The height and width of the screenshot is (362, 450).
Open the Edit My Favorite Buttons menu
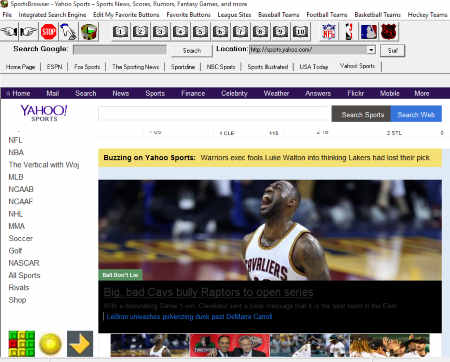pos(126,15)
